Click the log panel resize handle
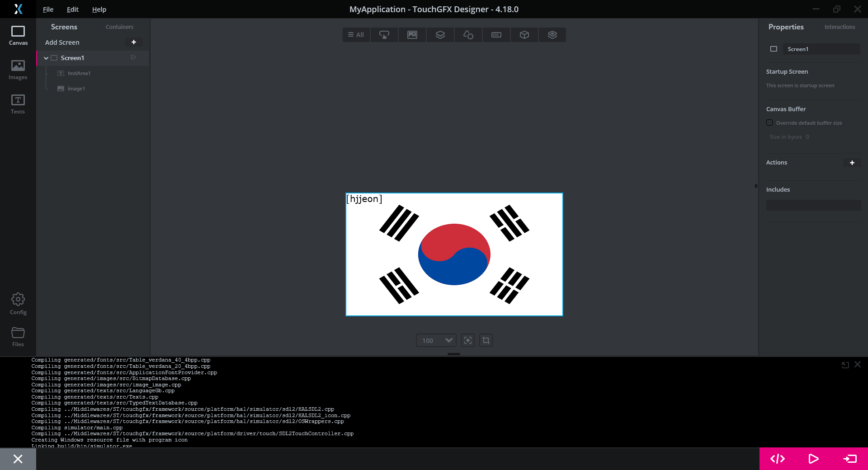 coord(454,354)
